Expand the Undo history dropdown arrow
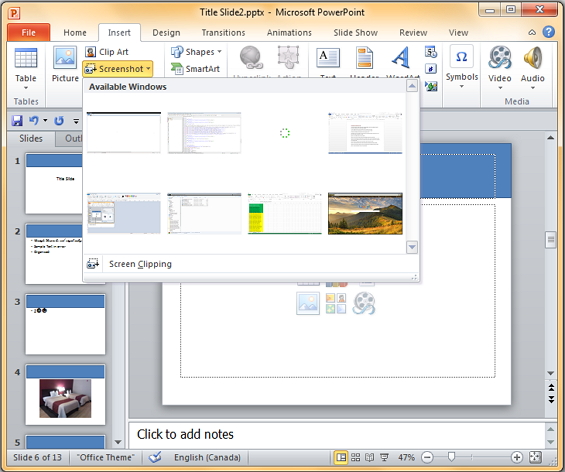 (x=45, y=120)
